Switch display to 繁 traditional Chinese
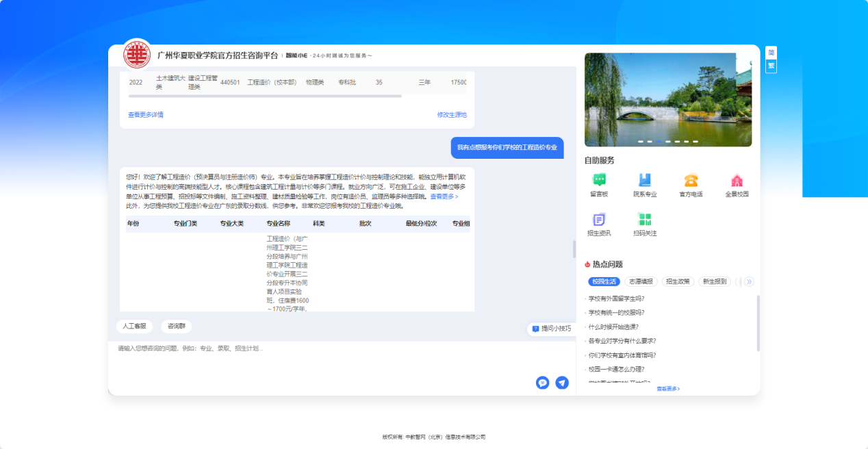 tap(771, 65)
